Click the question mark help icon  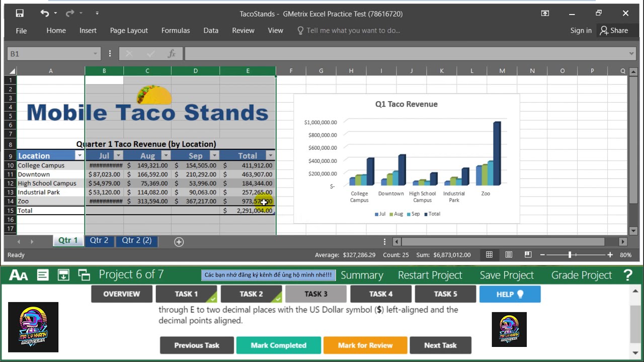[x=628, y=275]
